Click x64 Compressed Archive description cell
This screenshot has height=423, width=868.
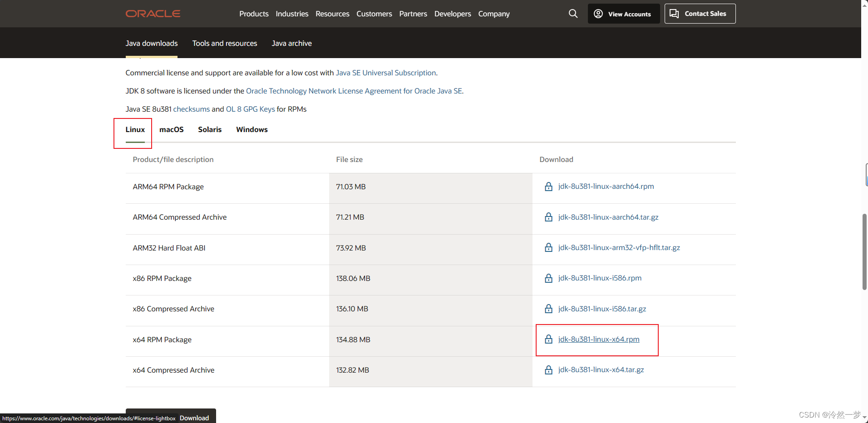pos(227,372)
